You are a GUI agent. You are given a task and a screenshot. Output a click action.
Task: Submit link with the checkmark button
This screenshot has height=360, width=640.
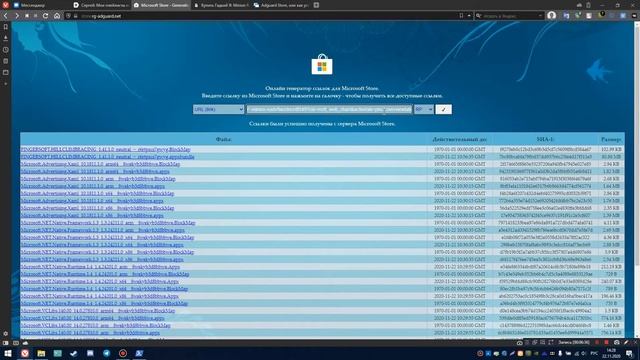(x=443, y=109)
